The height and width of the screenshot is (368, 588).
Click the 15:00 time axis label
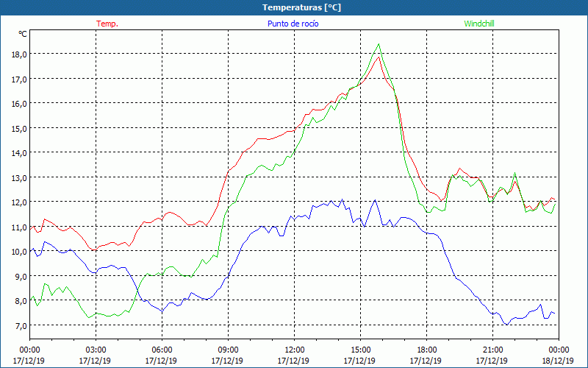pyautogui.click(x=360, y=350)
